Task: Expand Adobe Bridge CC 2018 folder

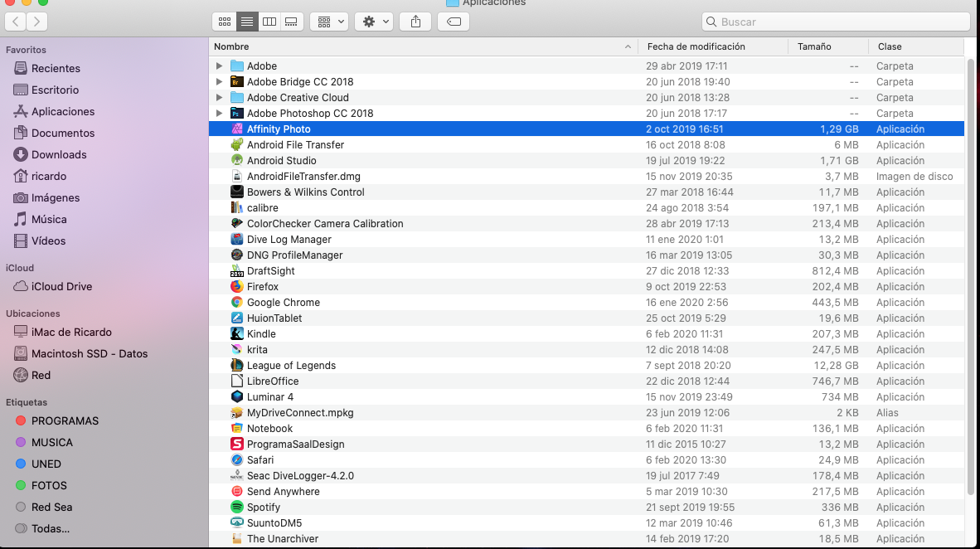Action: [219, 81]
